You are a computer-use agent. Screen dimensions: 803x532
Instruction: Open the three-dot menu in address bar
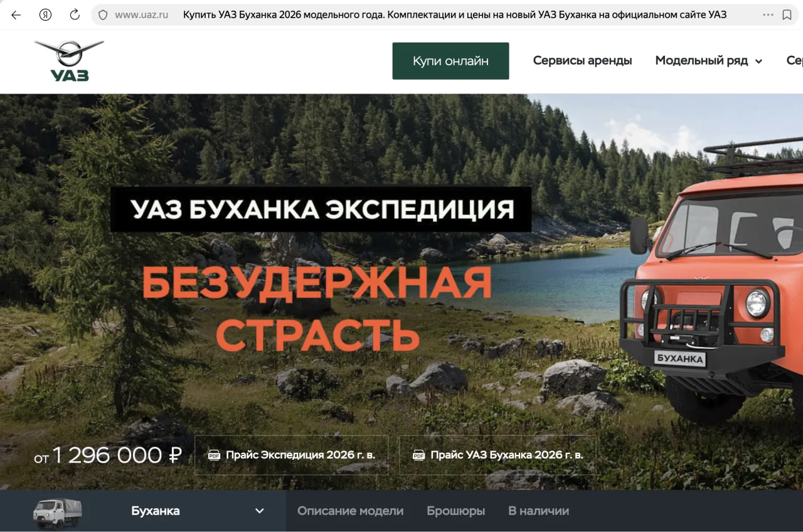(768, 14)
